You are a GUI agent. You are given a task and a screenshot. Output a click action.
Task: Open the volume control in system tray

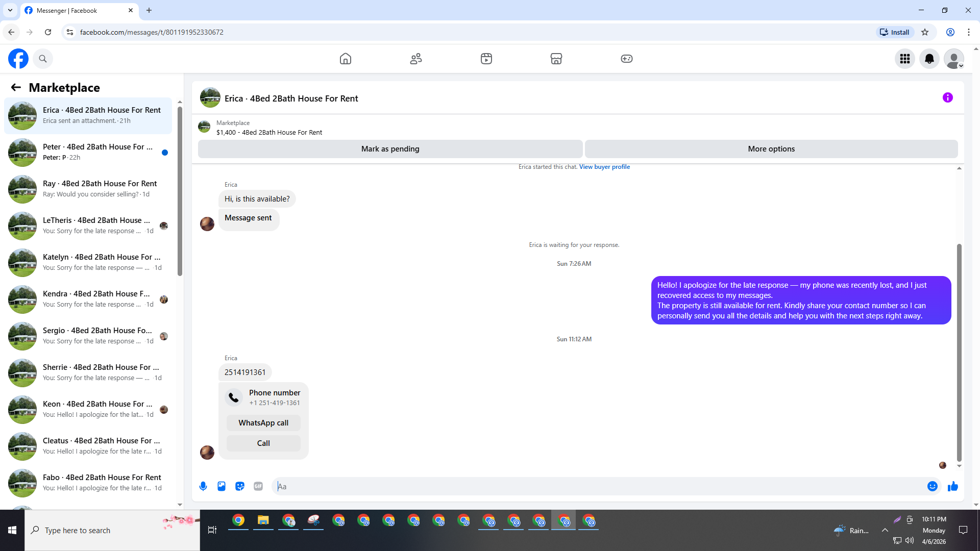(910, 540)
